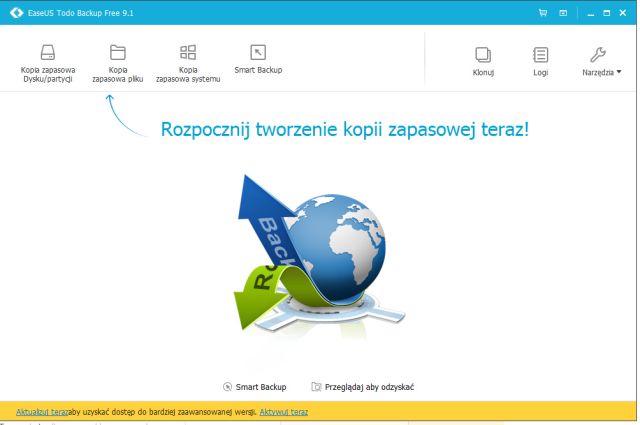Close the EaseUS Todo Backup window
Screen dimensions: 640x425
[624, 13]
